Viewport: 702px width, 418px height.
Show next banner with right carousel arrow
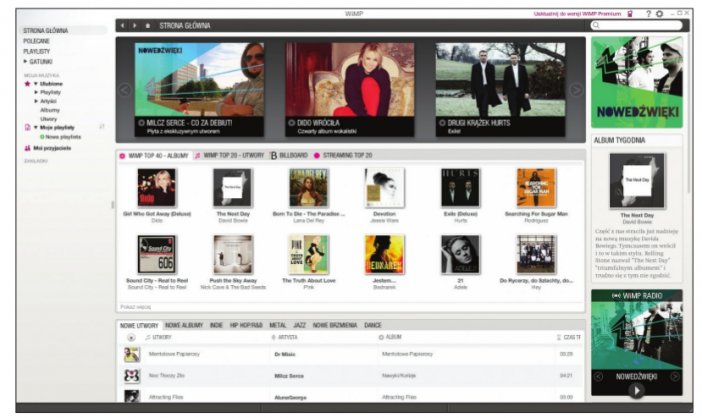pyautogui.click(x=576, y=90)
